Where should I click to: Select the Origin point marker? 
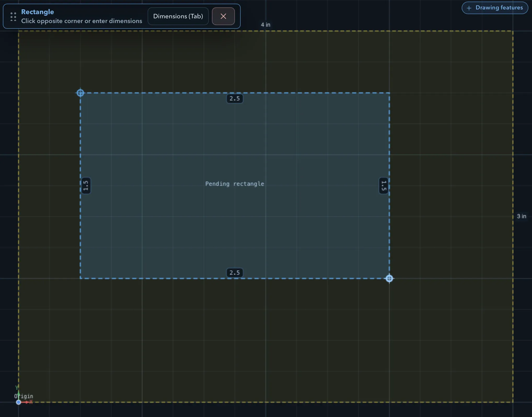tap(19, 402)
